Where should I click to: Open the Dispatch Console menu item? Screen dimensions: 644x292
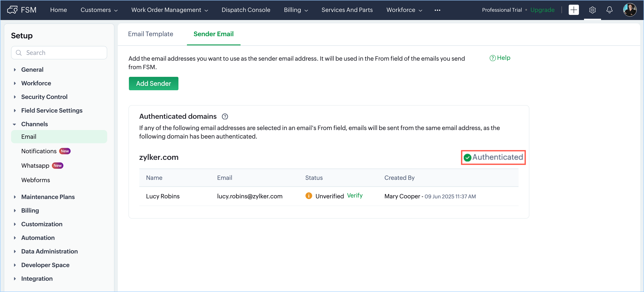pos(246,10)
